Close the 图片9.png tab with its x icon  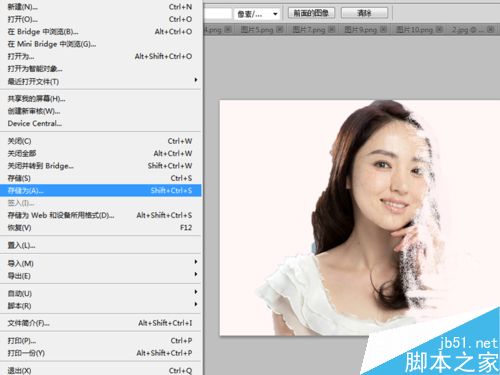(383, 30)
